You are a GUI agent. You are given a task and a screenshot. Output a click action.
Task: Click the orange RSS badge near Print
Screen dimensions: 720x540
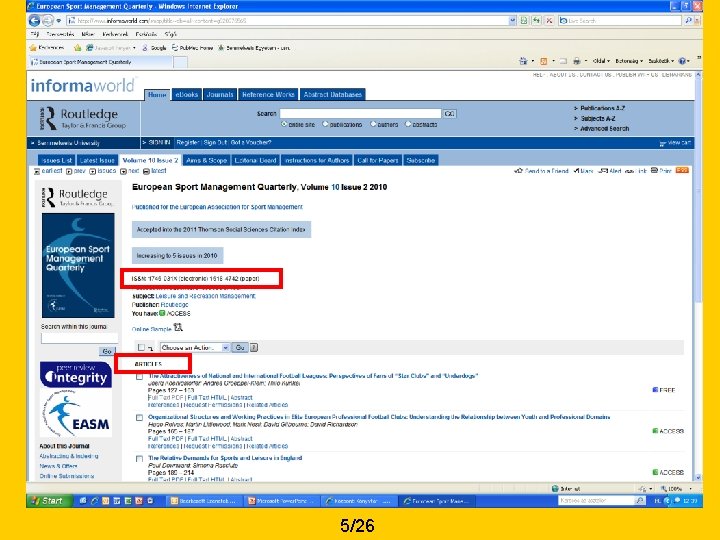pos(682,170)
